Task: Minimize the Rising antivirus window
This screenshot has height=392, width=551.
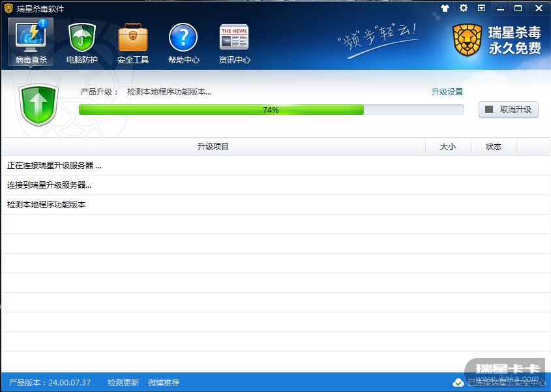Action: coord(500,8)
